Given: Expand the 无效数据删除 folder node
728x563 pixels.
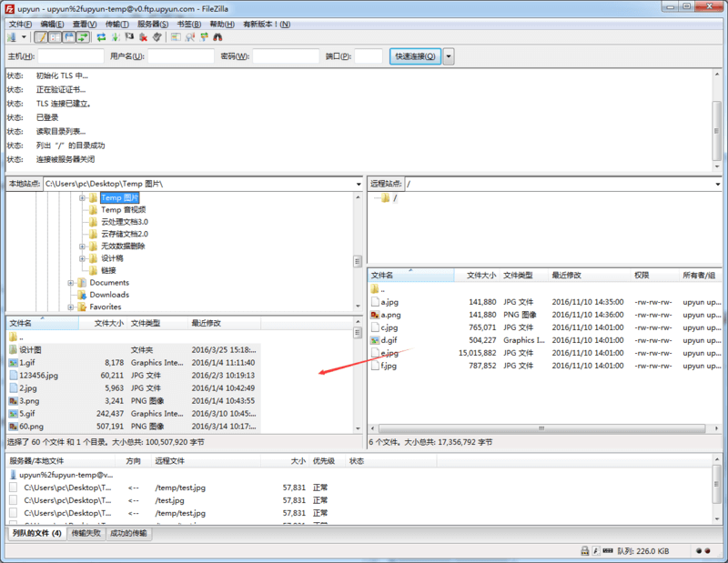Looking at the screenshot, I should coord(82,246).
